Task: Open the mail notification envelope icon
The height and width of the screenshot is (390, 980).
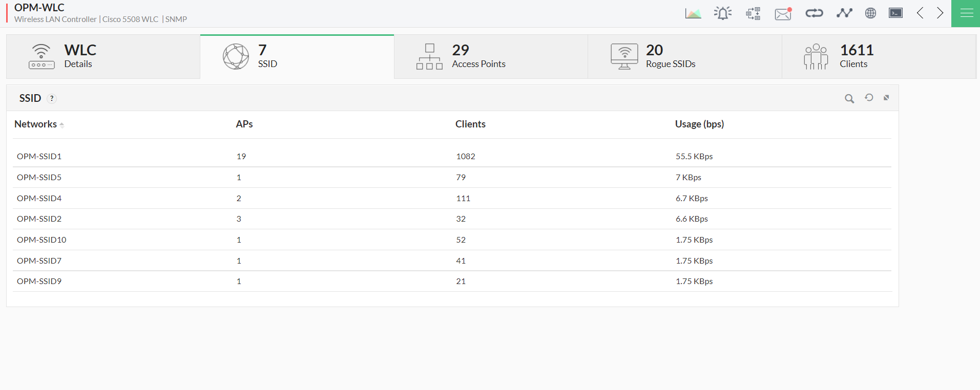Action: coord(783,14)
